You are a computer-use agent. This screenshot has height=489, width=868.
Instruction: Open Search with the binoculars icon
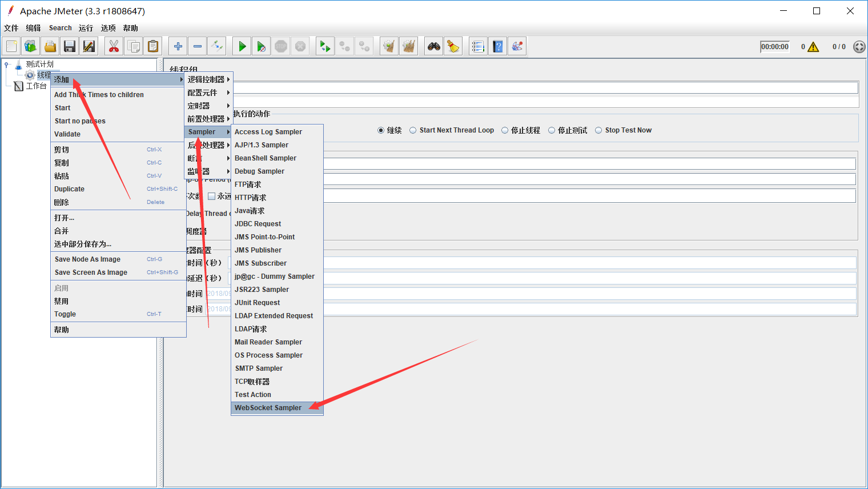pyautogui.click(x=435, y=46)
